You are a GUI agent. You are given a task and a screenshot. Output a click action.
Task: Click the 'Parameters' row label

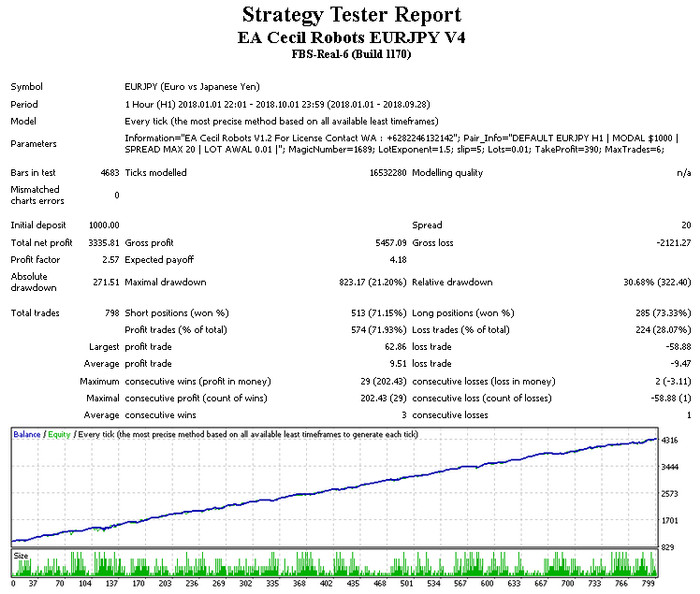[33, 144]
